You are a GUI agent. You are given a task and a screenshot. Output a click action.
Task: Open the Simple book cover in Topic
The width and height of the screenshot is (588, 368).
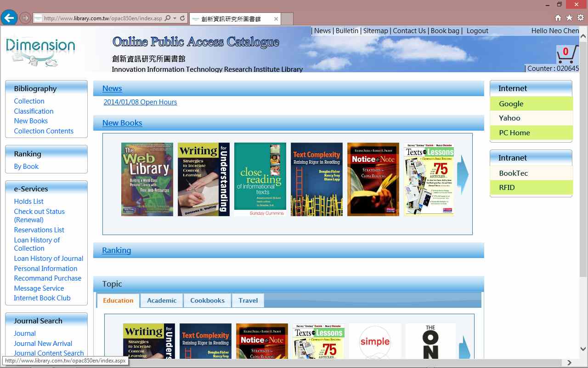point(375,341)
